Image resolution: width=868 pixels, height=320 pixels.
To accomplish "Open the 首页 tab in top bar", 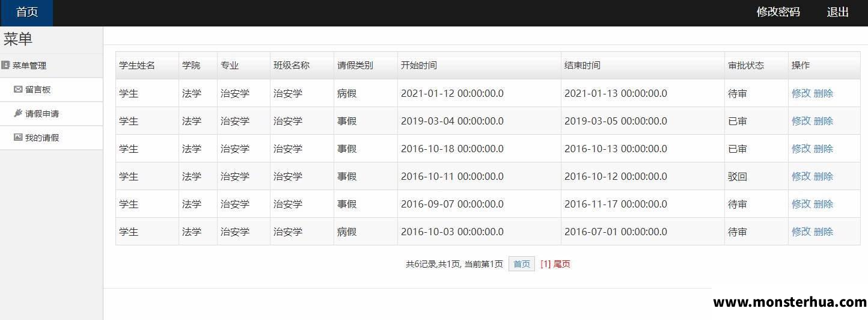I will 26,13.
